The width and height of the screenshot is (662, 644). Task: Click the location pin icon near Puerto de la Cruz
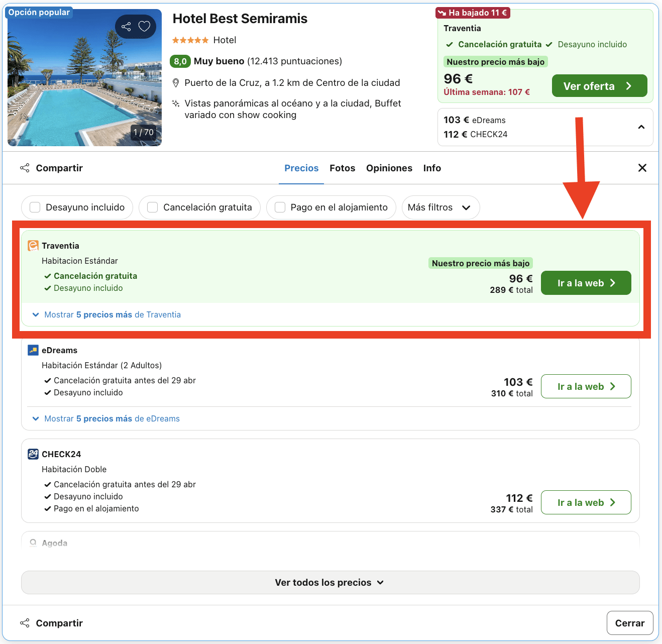(176, 82)
